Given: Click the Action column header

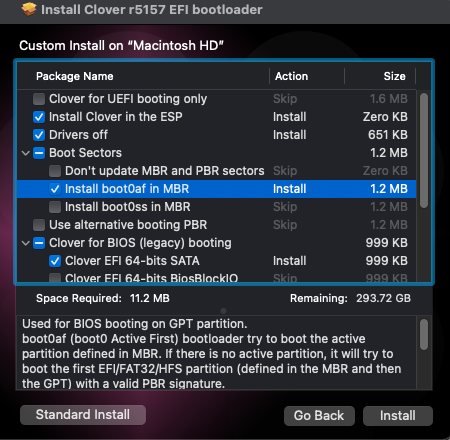Looking at the screenshot, I should coord(291,76).
